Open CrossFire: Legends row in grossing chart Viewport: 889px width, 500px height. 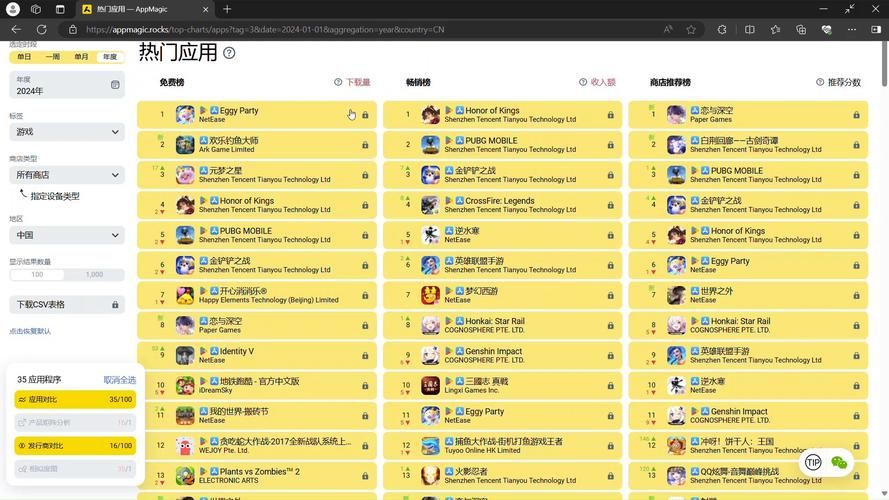[x=502, y=205]
